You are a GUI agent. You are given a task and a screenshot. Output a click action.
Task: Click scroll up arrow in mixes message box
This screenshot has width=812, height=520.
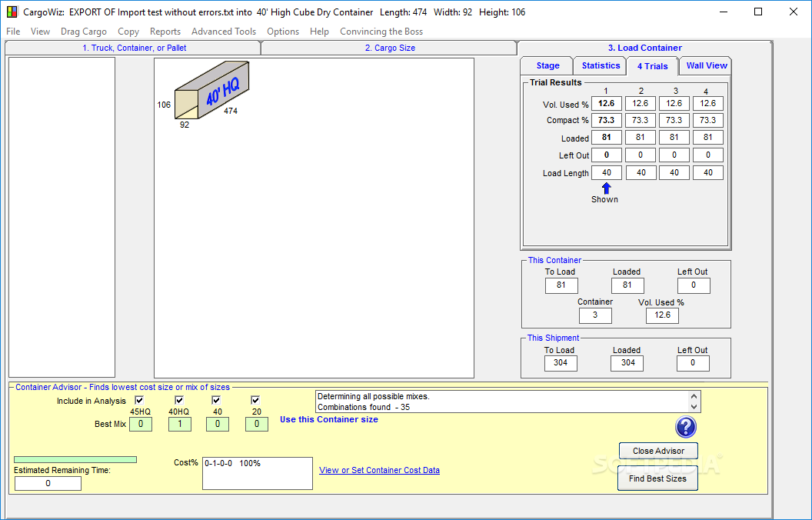coord(694,397)
